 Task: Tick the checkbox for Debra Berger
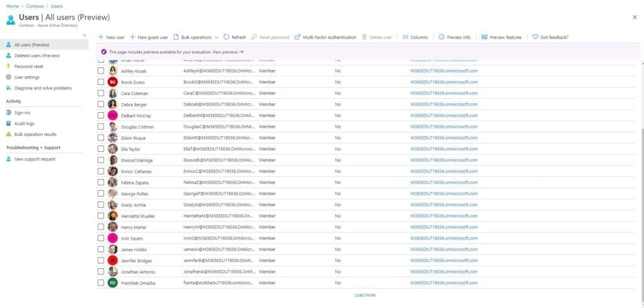[101, 105]
